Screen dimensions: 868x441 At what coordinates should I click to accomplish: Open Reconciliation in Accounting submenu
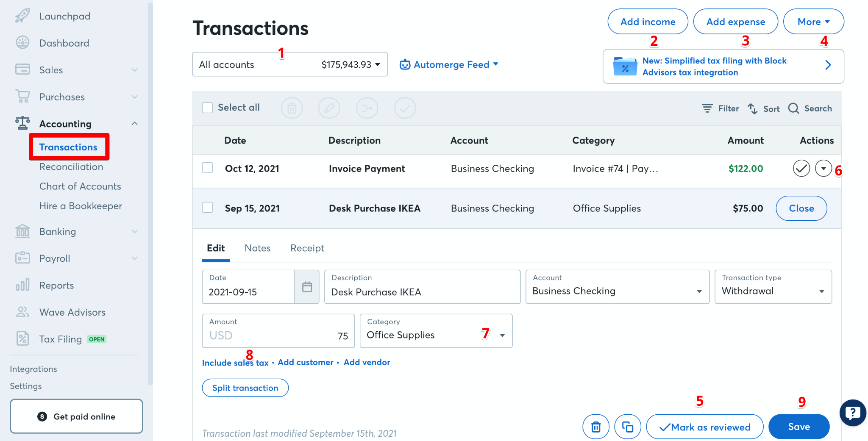(x=71, y=167)
